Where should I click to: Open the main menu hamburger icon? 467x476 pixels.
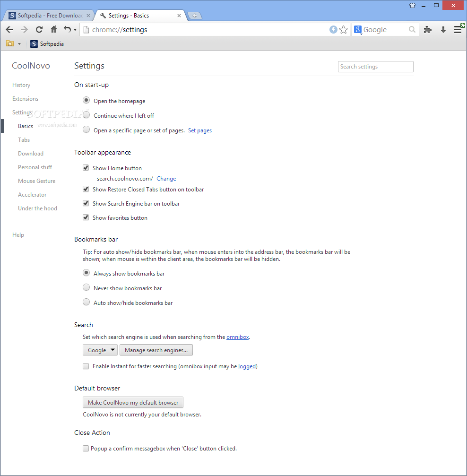click(458, 29)
